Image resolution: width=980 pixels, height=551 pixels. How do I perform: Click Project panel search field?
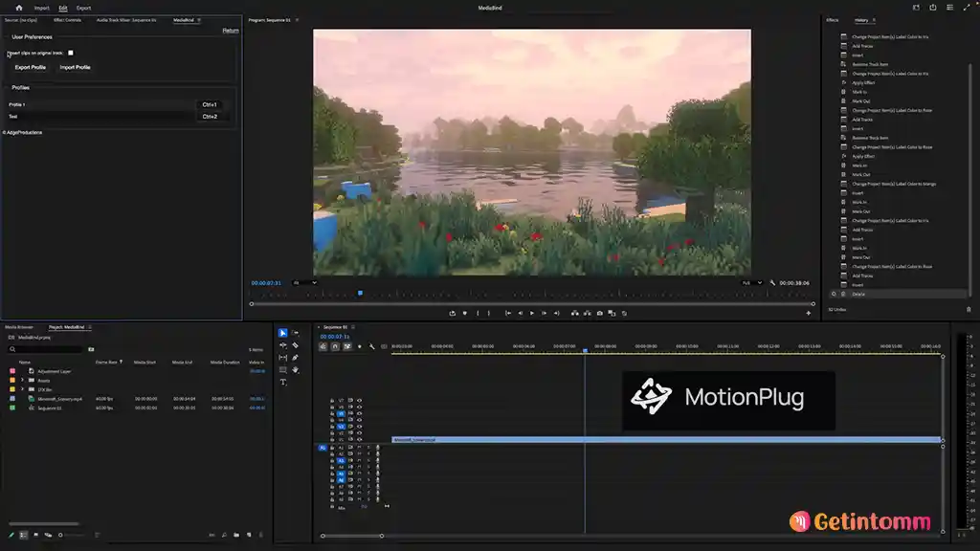pos(46,349)
